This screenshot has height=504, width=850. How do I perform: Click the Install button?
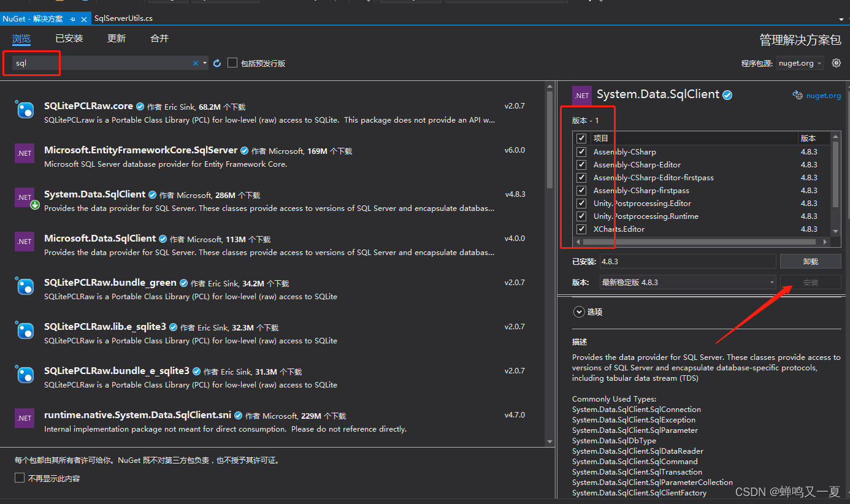point(810,282)
